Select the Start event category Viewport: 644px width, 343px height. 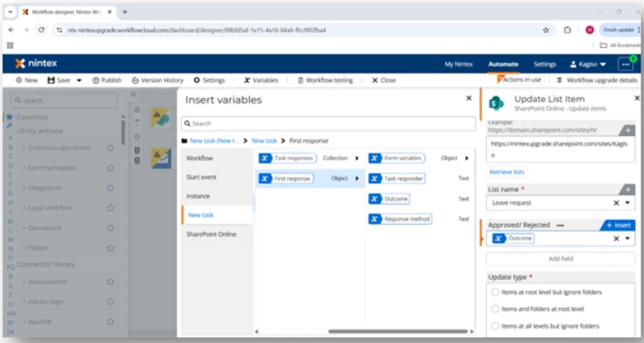pos(217,177)
